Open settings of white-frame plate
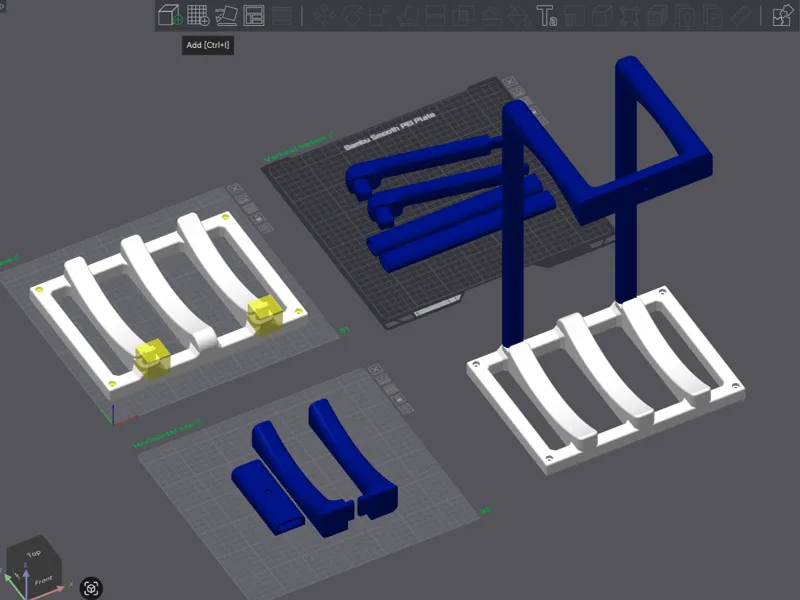Image resolution: width=800 pixels, height=600 pixels. pyautogui.click(x=266, y=229)
